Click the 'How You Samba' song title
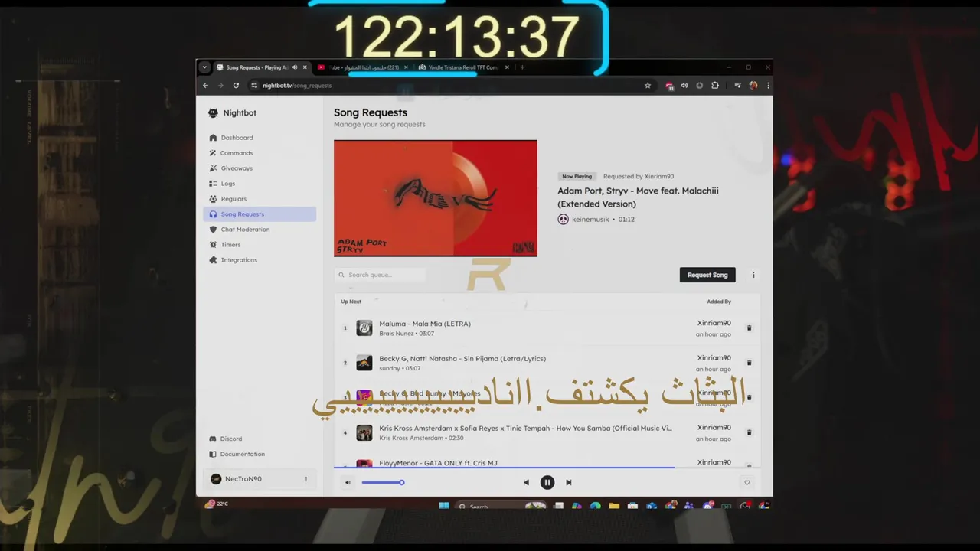This screenshot has height=551, width=980. (525, 429)
